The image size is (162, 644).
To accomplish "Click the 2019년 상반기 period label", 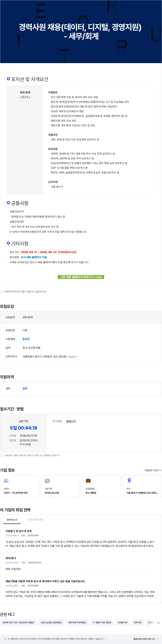I will (x=12, y=585).
